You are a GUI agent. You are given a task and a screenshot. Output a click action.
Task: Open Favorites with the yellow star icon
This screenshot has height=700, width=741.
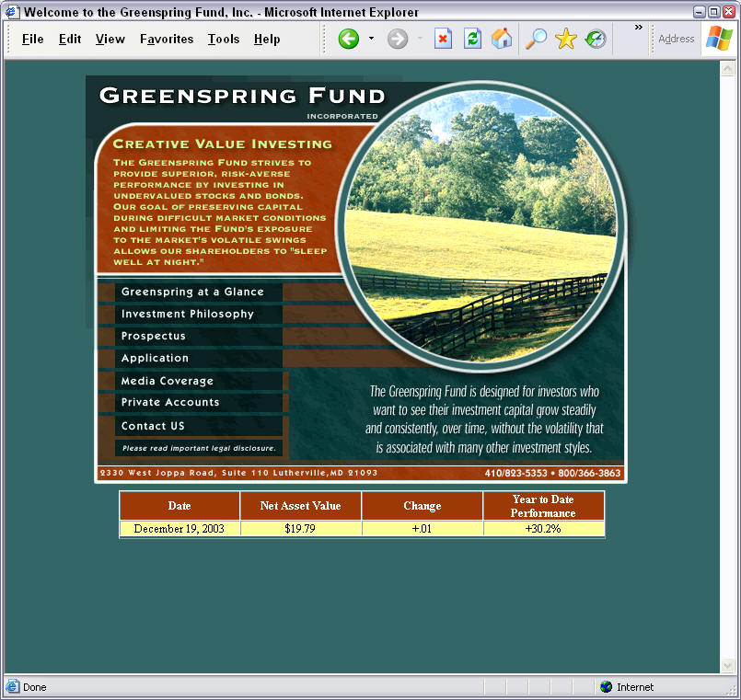coord(566,39)
